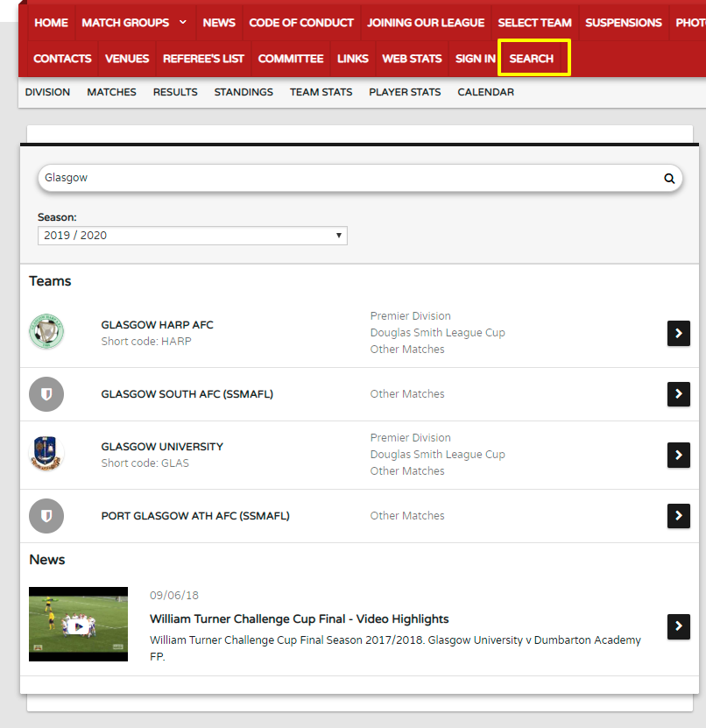Open the SUSPENSIONS menu item
This screenshot has width=706, height=728.
click(623, 23)
